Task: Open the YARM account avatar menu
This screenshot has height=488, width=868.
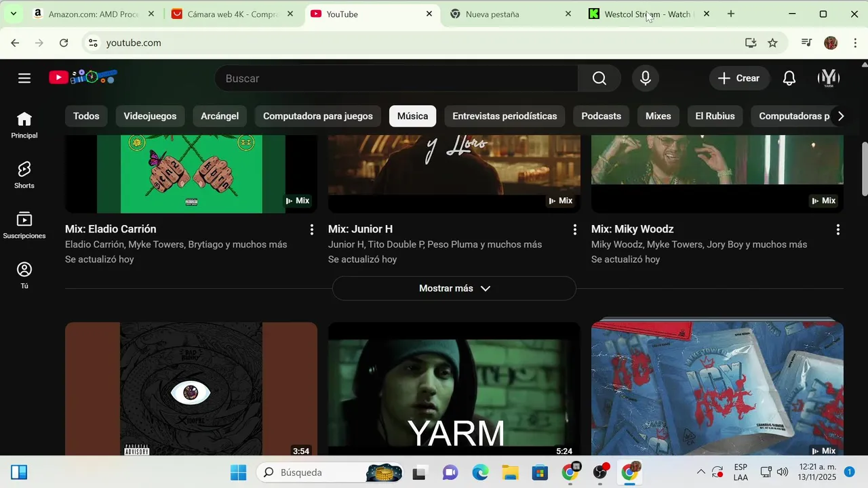Action: click(x=829, y=78)
